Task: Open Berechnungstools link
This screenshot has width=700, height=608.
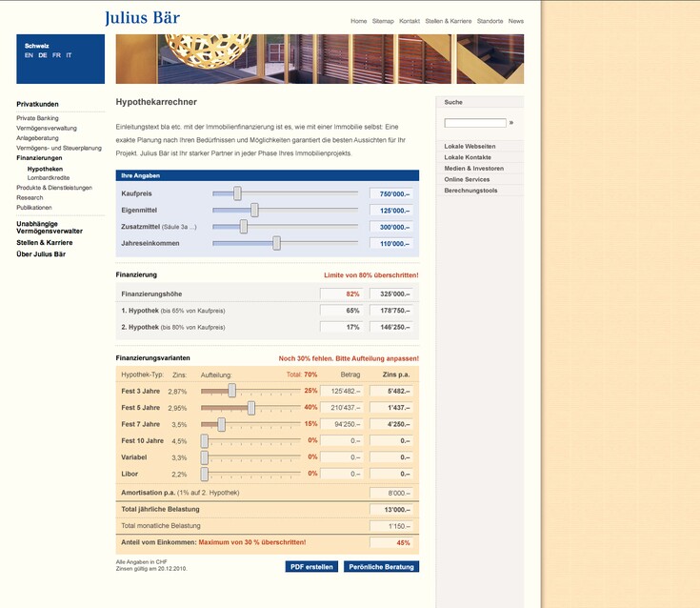Action: 470,191
